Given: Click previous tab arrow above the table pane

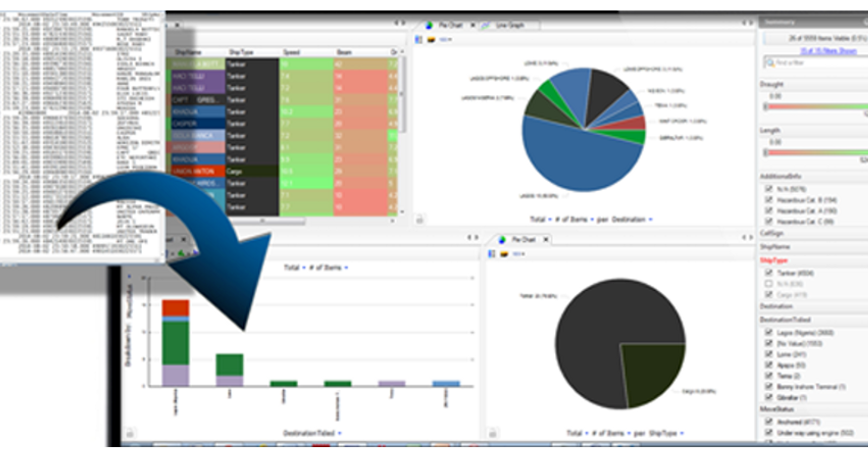Looking at the screenshot, I should [396, 23].
